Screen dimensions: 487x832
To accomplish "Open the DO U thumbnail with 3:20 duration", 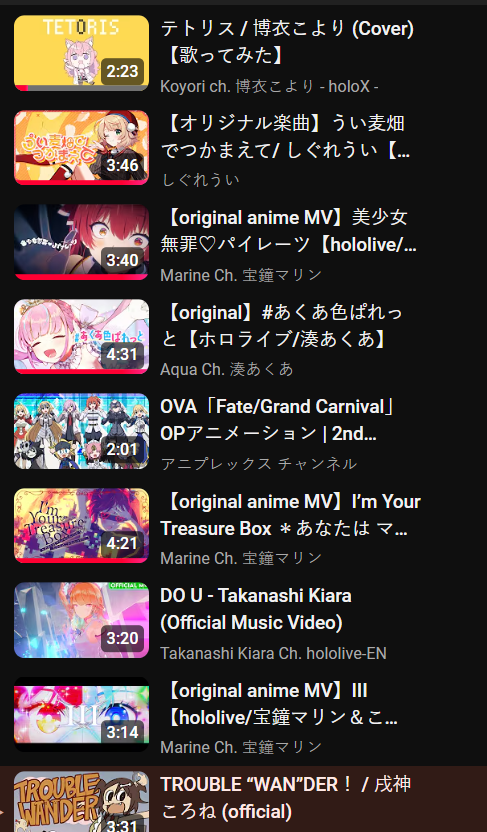I will coord(81,620).
